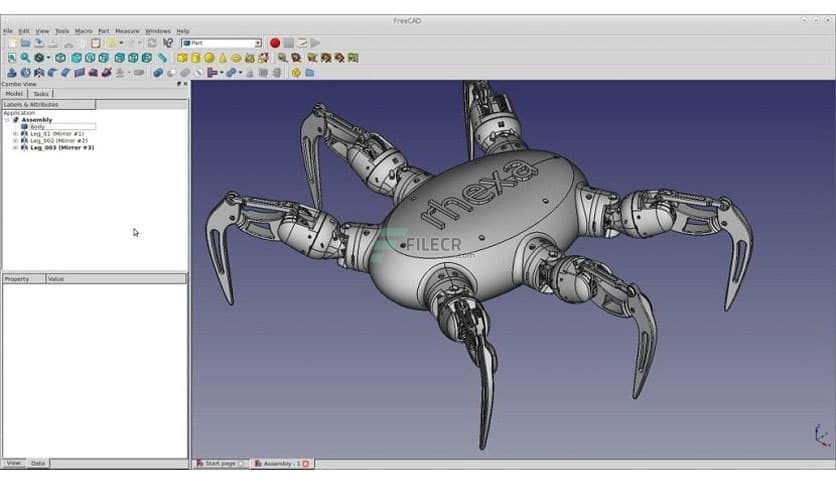
Task: Open the Macro menu
Action: (x=84, y=31)
